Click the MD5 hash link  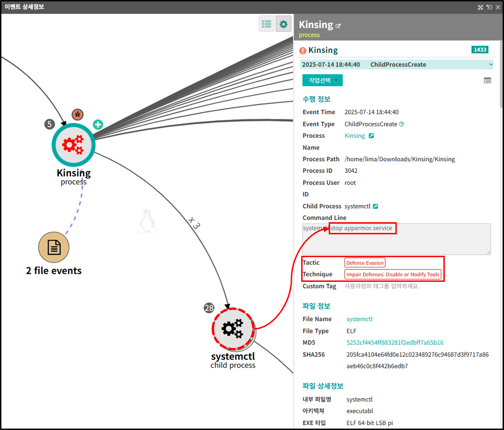pyautogui.click(x=395, y=342)
